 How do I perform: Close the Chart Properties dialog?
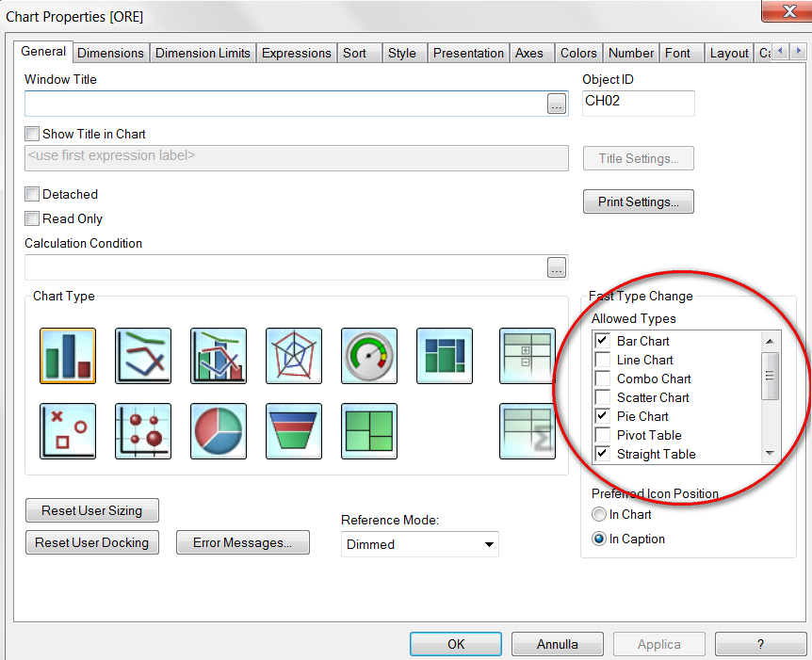coord(788,11)
